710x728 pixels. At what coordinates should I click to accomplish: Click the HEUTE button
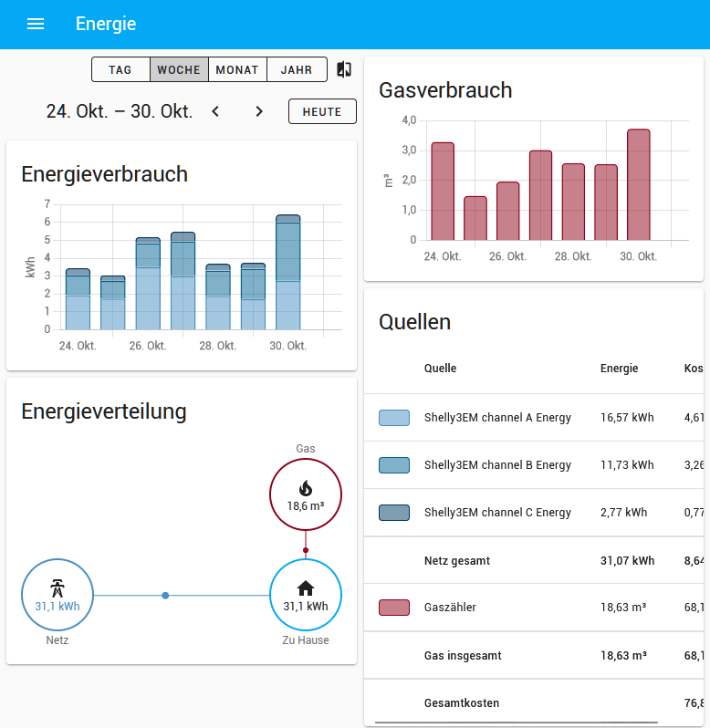coord(322,111)
